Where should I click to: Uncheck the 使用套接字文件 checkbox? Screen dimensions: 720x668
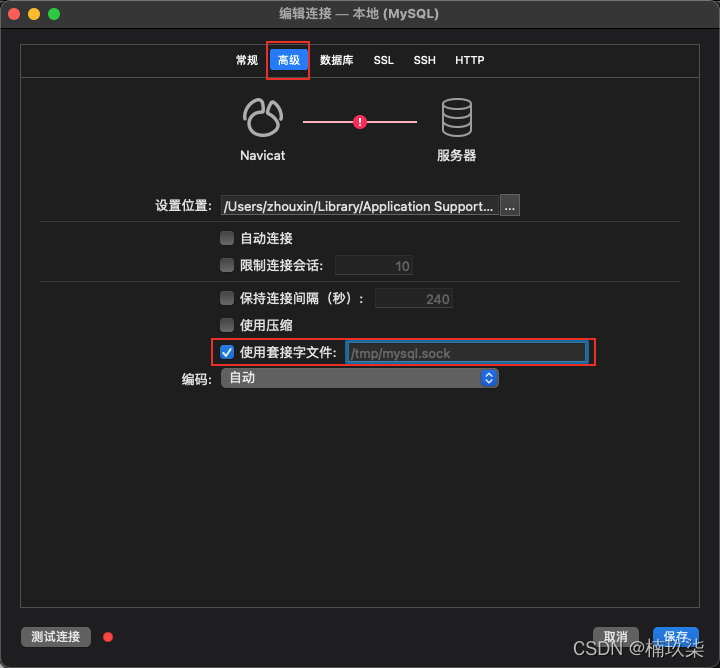pos(227,352)
